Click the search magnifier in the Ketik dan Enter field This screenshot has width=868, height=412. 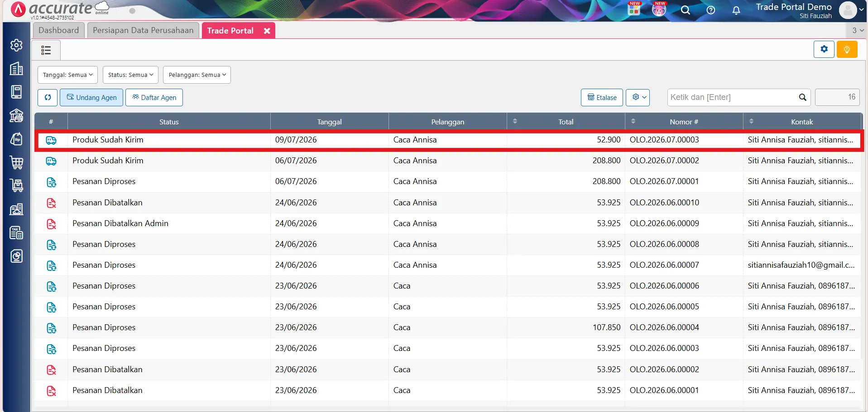pos(802,97)
